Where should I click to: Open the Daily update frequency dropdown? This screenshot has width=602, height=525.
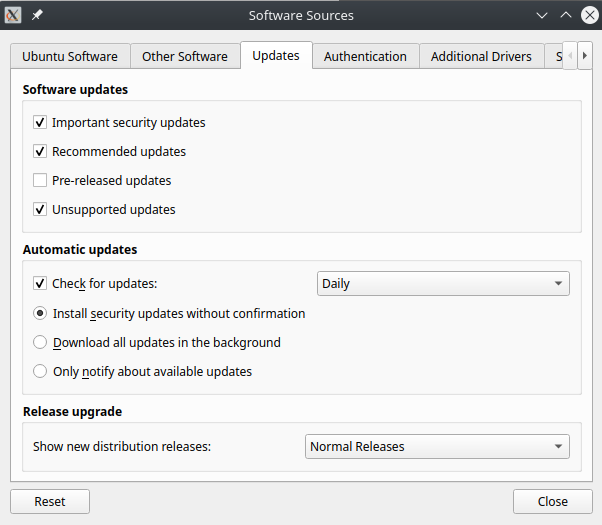(443, 284)
